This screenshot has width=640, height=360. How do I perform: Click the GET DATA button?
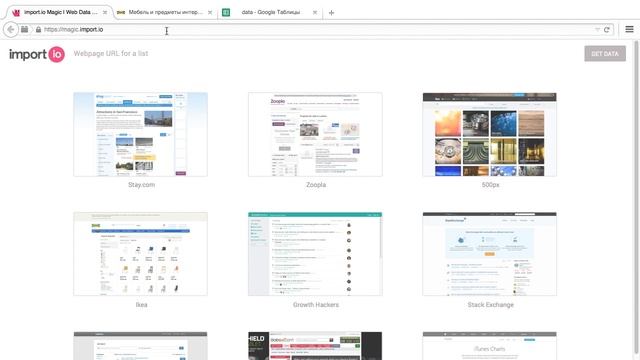point(605,53)
